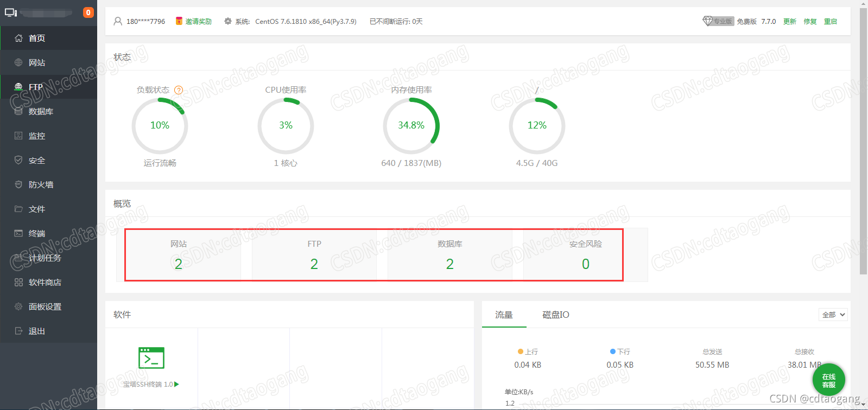The width and height of the screenshot is (868, 410).
Task: Click the 宝塔SSH终端 software icon
Action: pyautogui.click(x=151, y=358)
